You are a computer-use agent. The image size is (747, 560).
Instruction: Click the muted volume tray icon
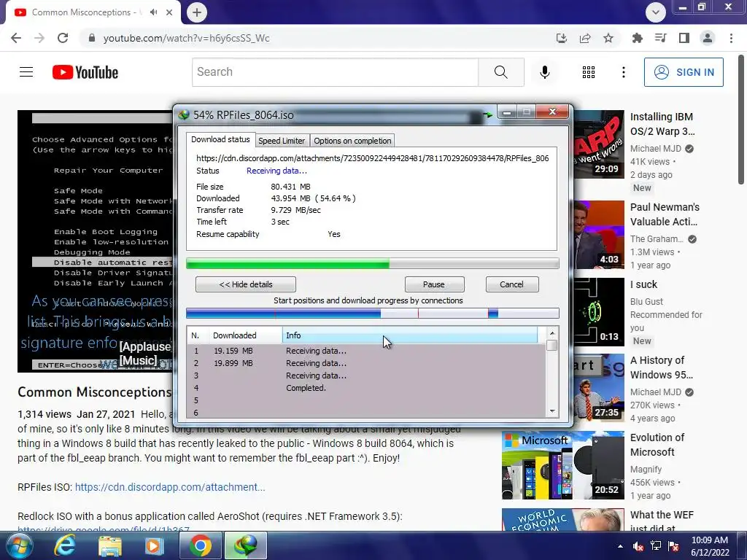tap(638, 546)
